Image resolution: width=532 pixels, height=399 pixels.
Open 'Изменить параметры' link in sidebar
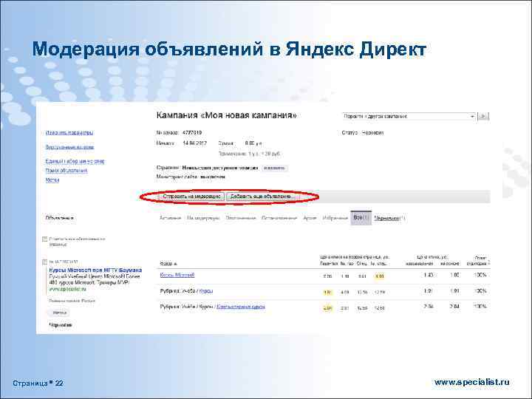point(69,133)
